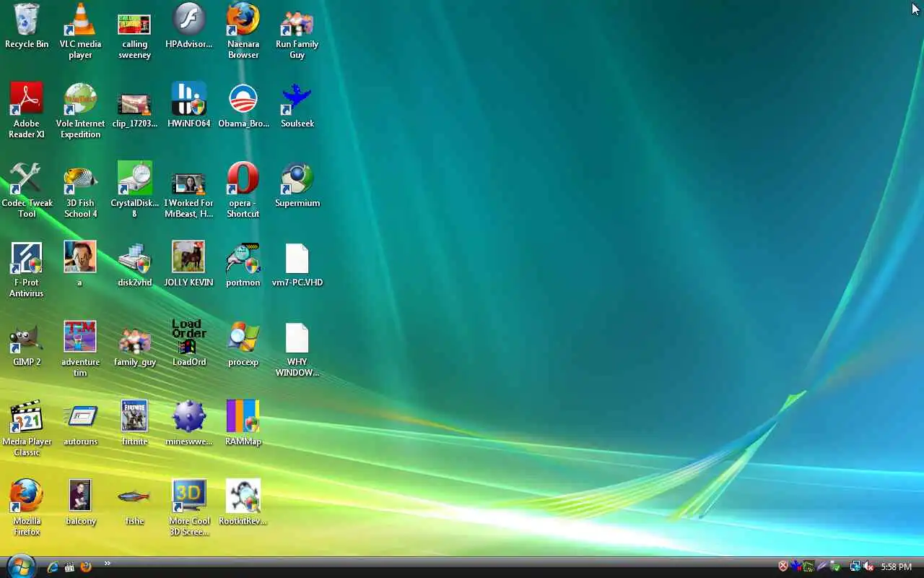Open the Soulseek bird tray icon
The height and width of the screenshot is (578, 924).
(x=796, y=567)
